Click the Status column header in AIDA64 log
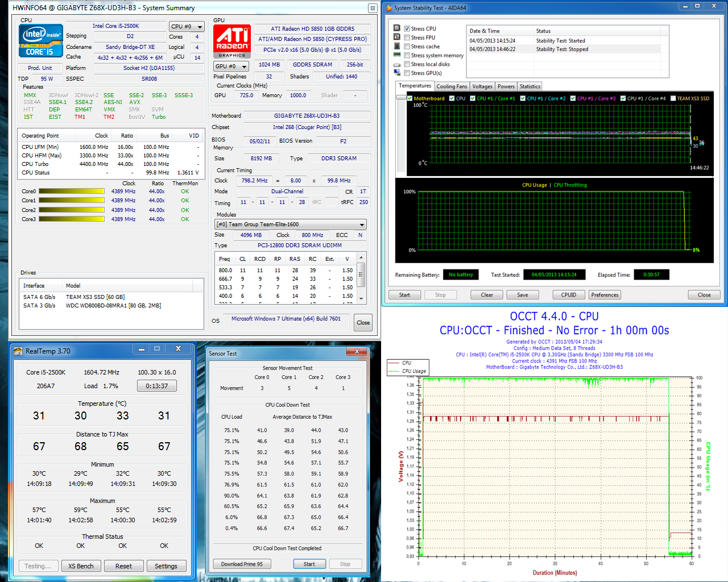 pos(597,31)
